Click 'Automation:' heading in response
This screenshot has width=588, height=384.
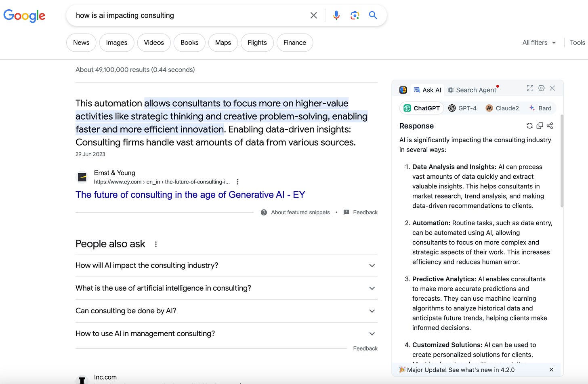tap(431, 223)
